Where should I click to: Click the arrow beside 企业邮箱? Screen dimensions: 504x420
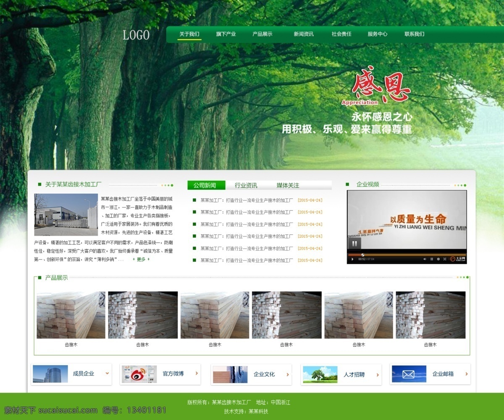[x=467, y=374]
